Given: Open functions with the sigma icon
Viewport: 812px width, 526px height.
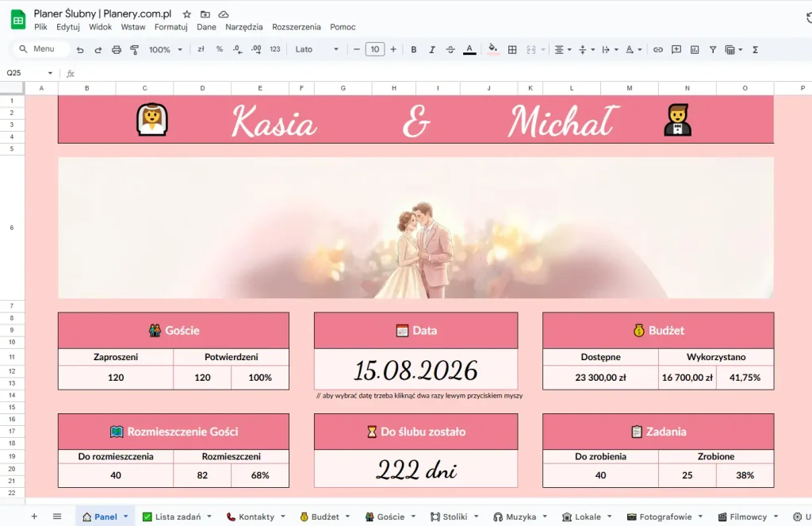Looking at the screenshot, I should pyautogui.click(x=755, y=50).
